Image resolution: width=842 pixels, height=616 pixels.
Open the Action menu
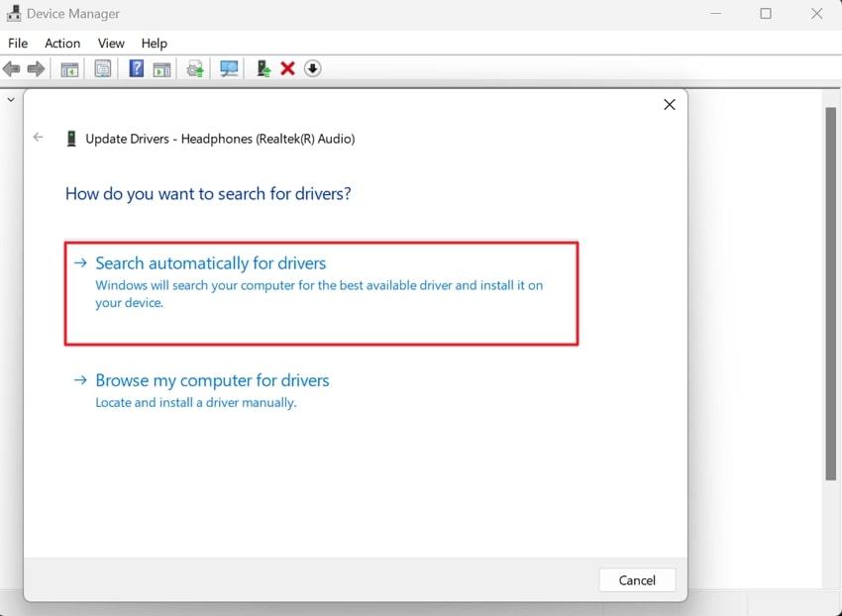[x=62, y=44]
